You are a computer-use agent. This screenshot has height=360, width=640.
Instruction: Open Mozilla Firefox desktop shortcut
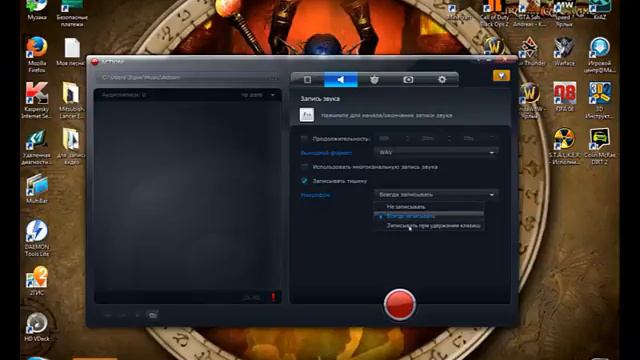[37, 55]
